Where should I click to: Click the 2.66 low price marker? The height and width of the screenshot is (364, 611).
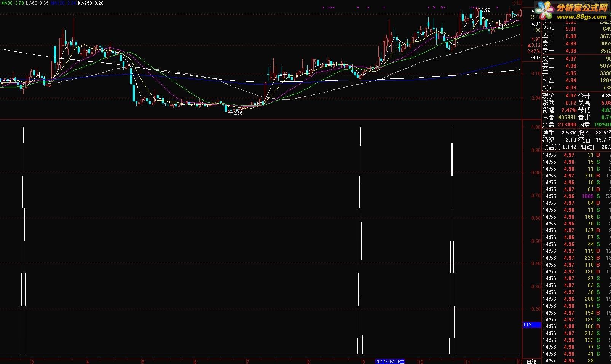(x=236, y=113)
